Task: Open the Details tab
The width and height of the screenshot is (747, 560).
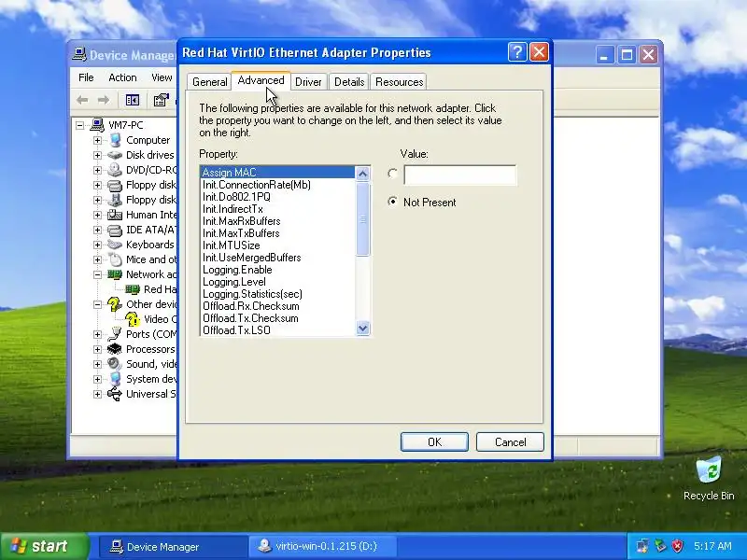Action: point(349,82)
